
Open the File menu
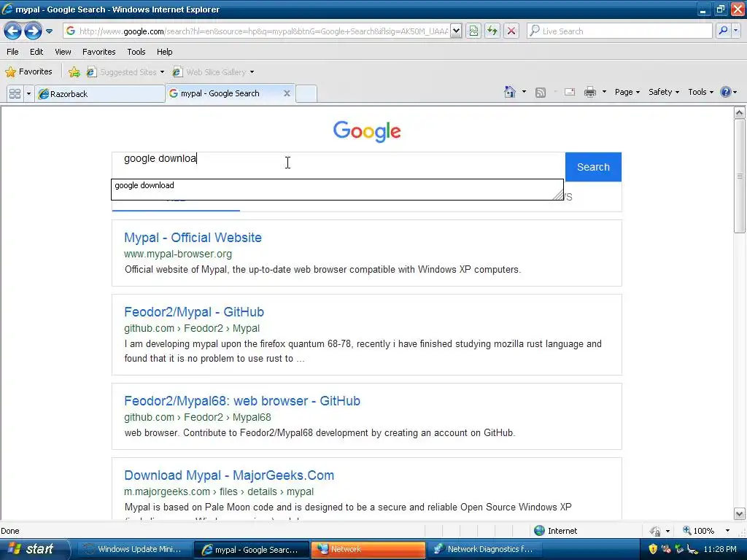click(13, 52)
